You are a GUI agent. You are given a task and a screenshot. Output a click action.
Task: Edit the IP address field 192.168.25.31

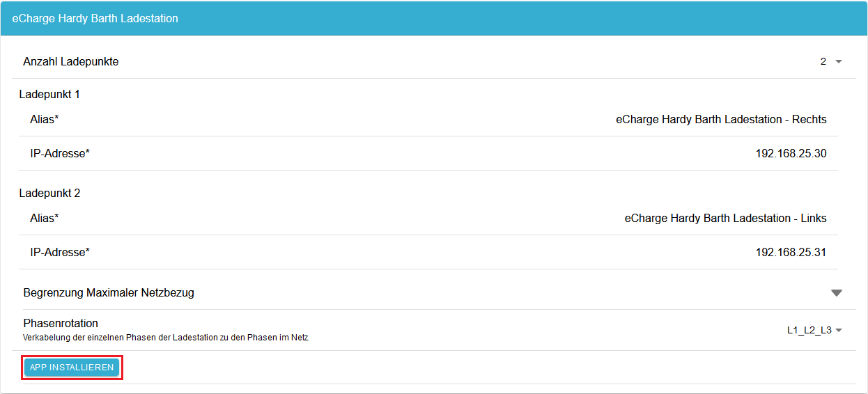tap(791, 253)
